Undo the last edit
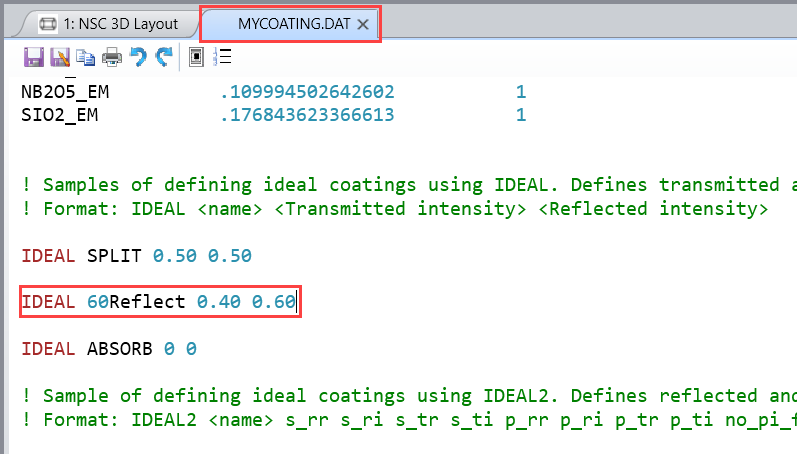The image size is (797, 454). point(139,57)
